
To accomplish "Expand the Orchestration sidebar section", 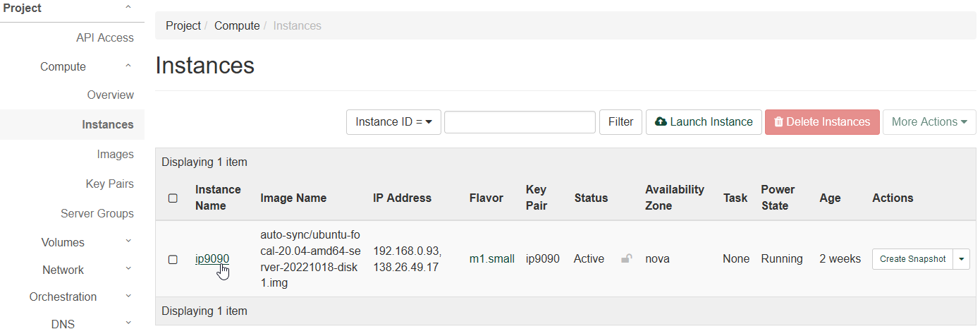I will (128, 297).
